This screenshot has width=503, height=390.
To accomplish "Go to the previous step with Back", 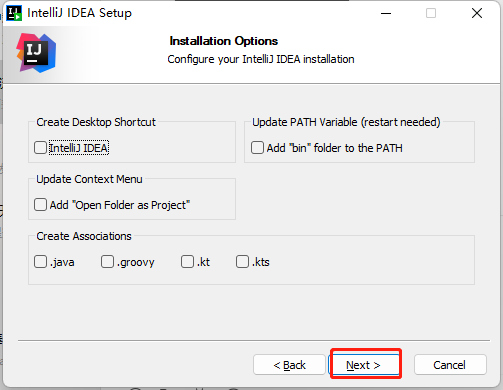I will tap(289, 365).
